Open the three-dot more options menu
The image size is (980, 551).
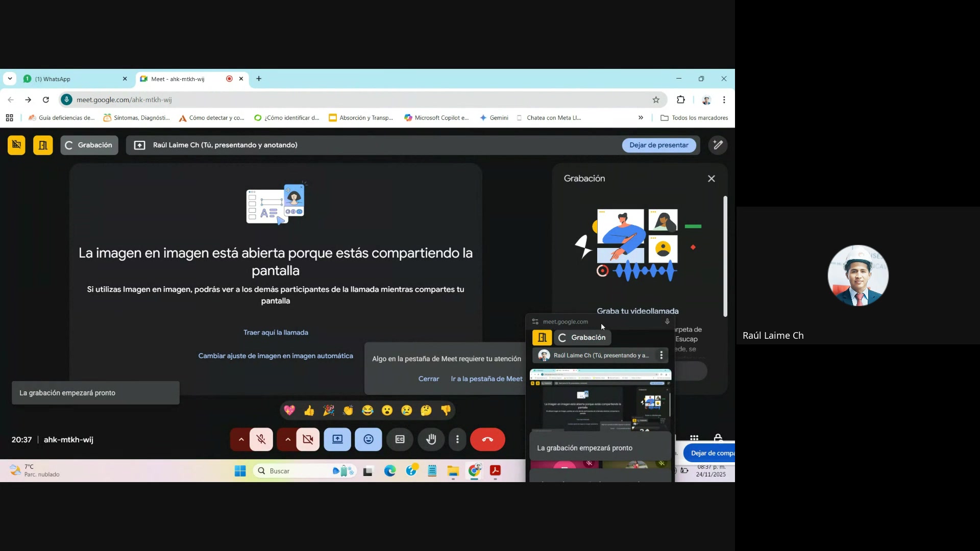click(457, 439)
